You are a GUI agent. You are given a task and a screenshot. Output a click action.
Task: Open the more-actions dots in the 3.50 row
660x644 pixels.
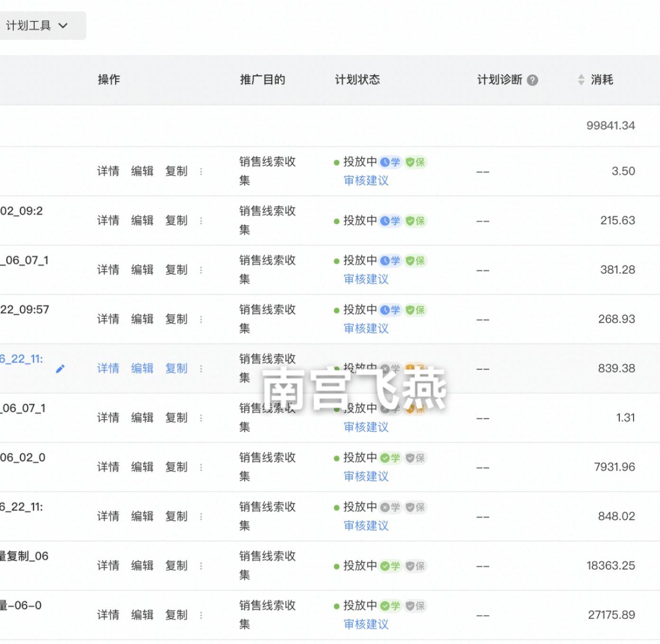201,172
